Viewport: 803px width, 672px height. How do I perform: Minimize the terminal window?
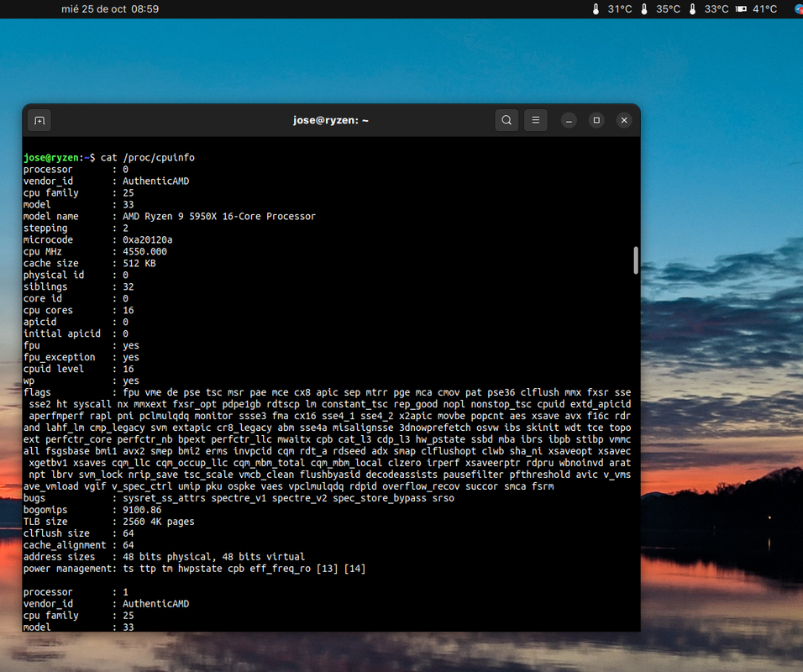pyautogui.click(x=569, y=120)
